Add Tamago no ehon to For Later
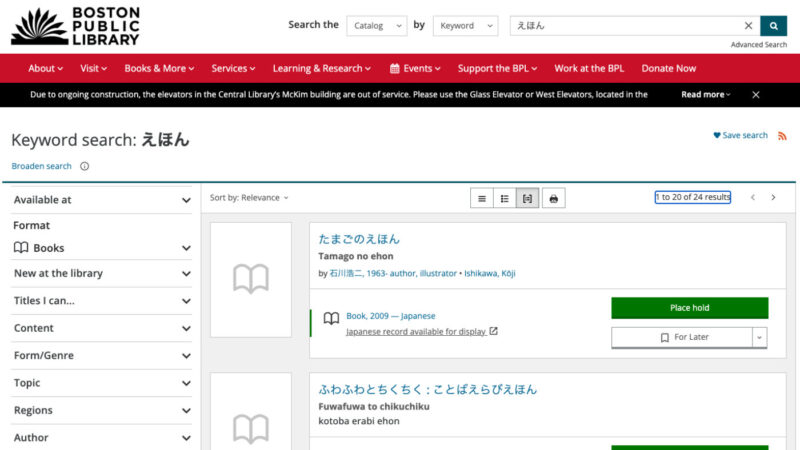 (682, 337)
